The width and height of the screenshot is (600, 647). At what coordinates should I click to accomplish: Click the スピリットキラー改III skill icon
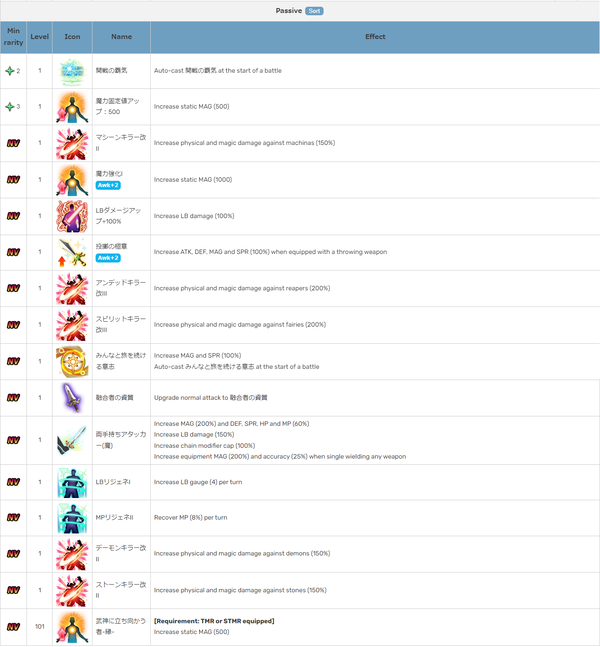click(72, 325)
